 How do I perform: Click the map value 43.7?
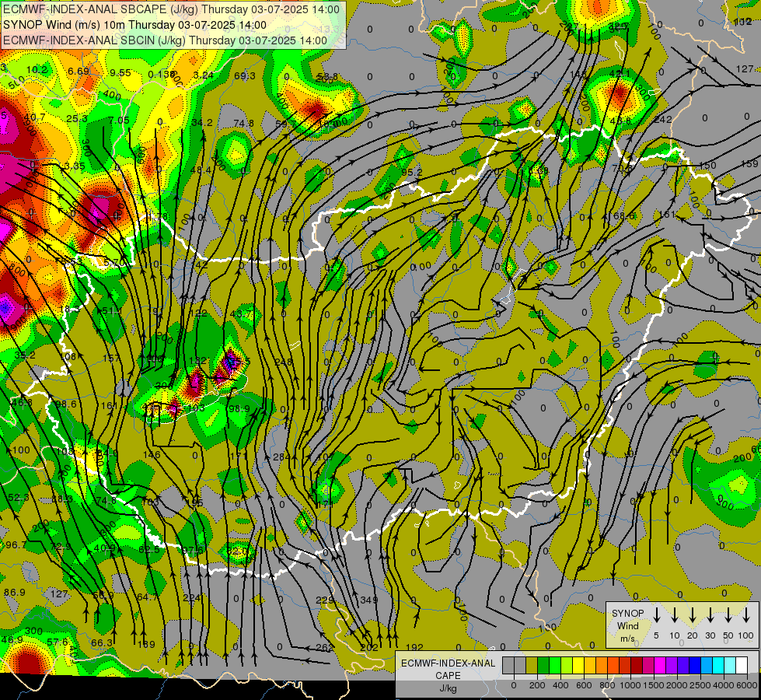(241, 313)
